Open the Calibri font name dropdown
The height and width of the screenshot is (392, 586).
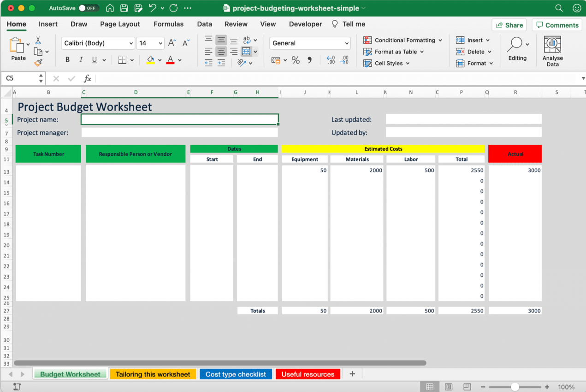(130, 43)
